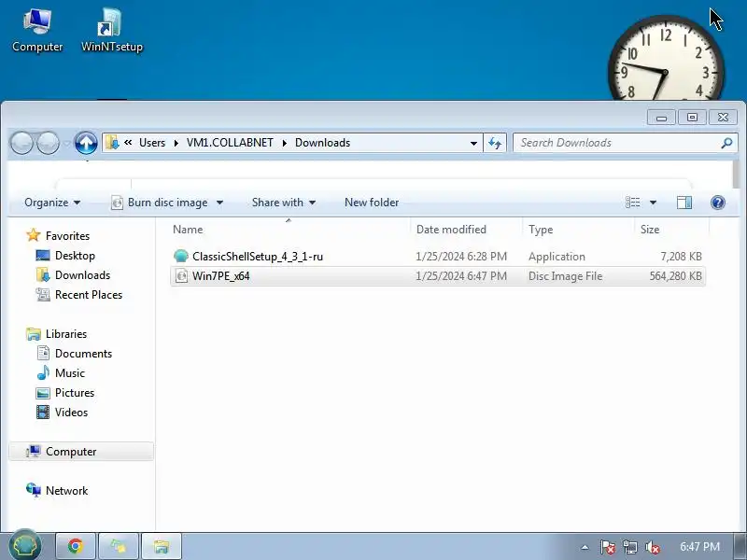This screenshot has width=747, height=560.
Task: Click the 564,280 KB size cell
Action: pyautogui.click(x=675, y=276)
